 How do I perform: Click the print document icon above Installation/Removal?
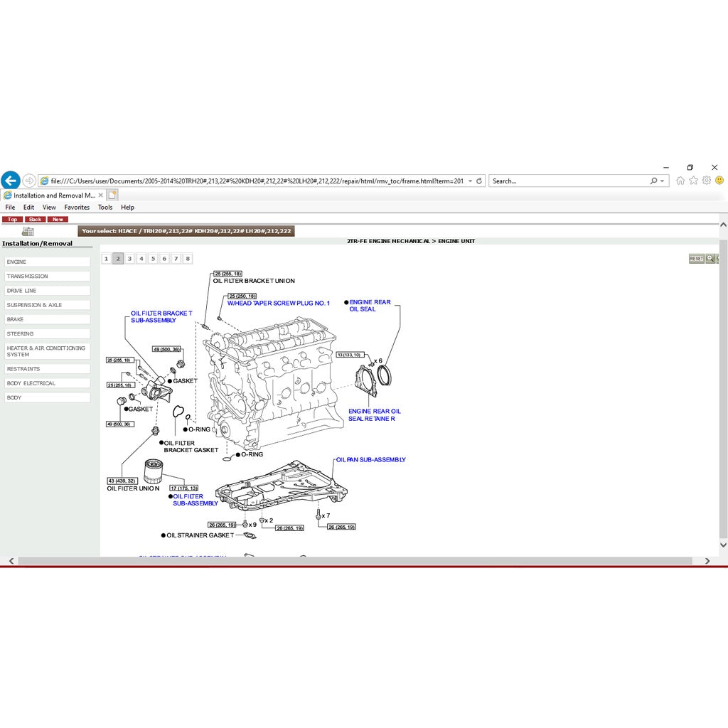[28, 232]
